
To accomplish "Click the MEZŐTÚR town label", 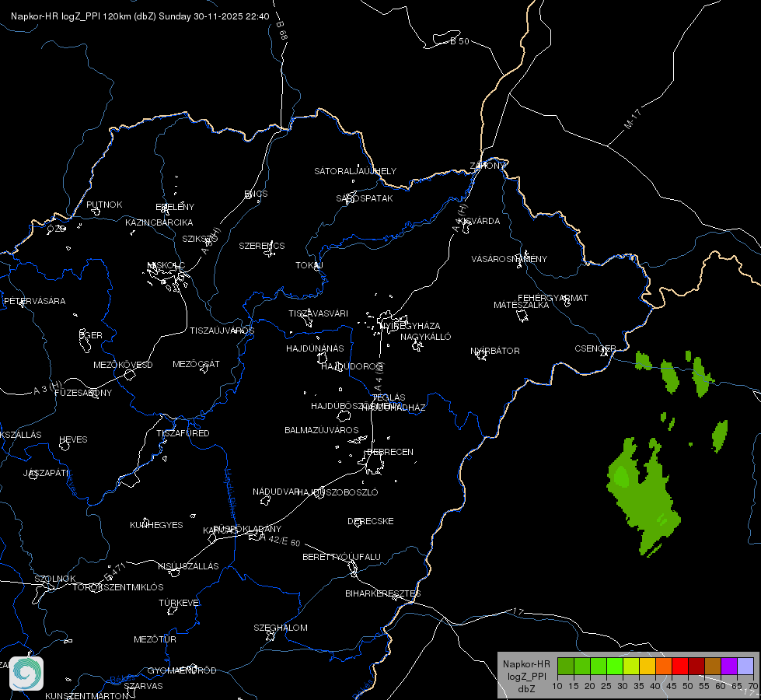I will coord(155,639).
